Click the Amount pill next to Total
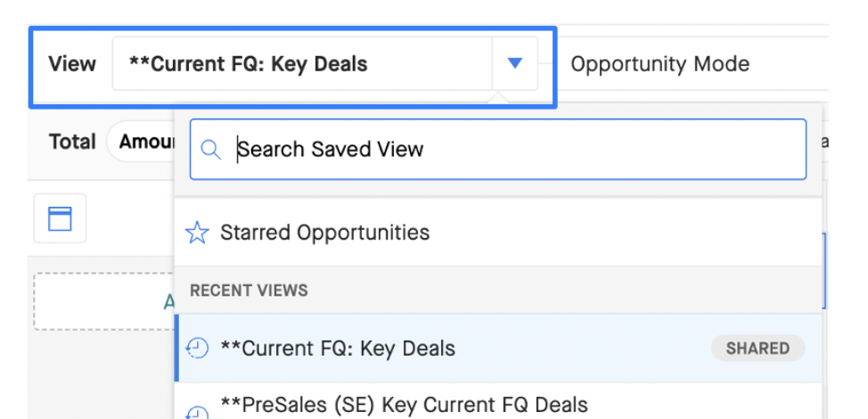Image resolution: width=868 pixels, height=419 pixels. click(141, 142)
